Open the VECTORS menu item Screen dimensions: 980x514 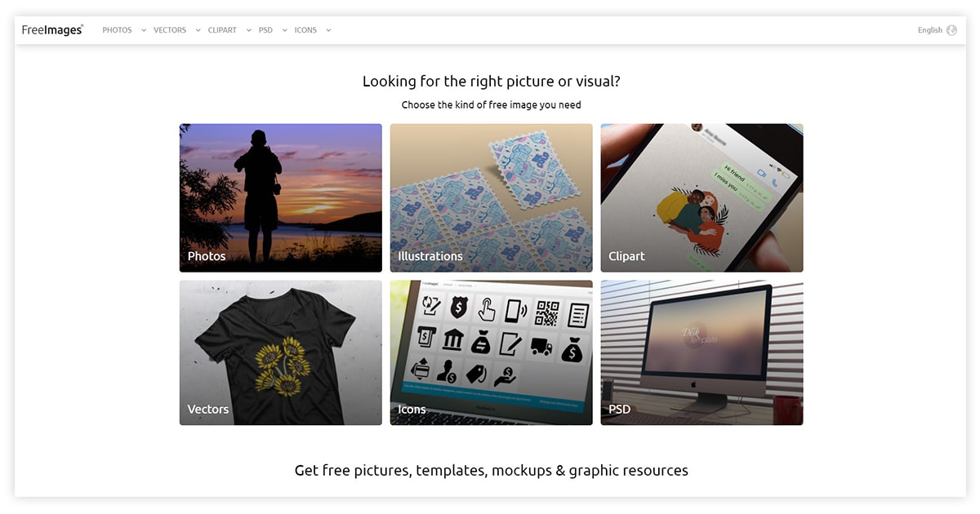pos(170,30)
